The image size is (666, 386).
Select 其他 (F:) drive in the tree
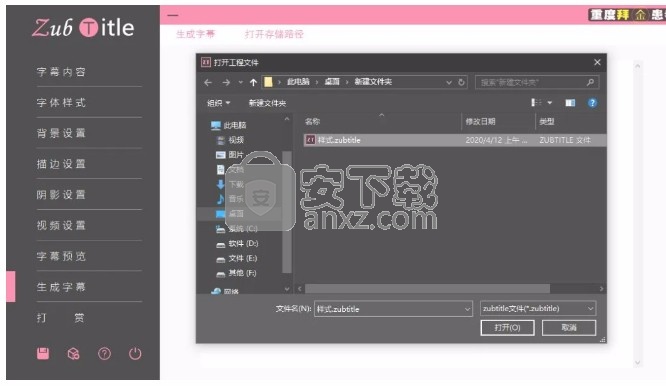coord(237,273)
